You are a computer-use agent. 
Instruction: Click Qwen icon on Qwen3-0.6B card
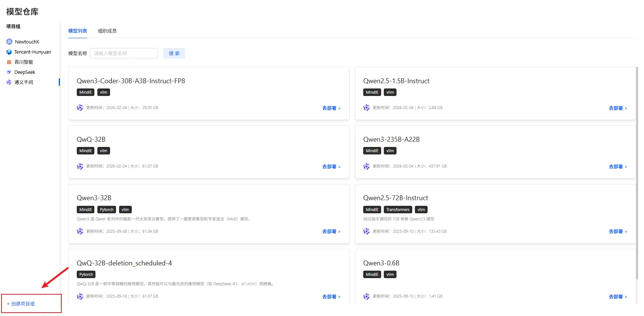367,296
